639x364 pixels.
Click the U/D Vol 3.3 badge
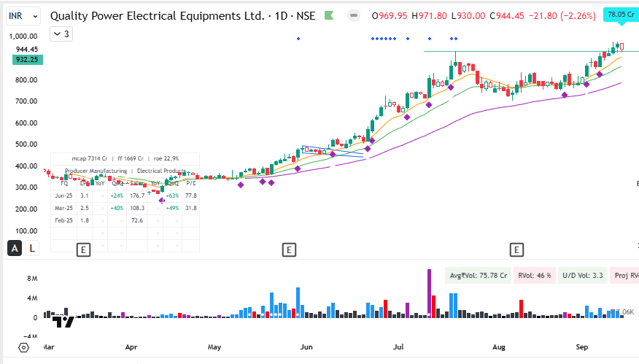pos(583,276)
